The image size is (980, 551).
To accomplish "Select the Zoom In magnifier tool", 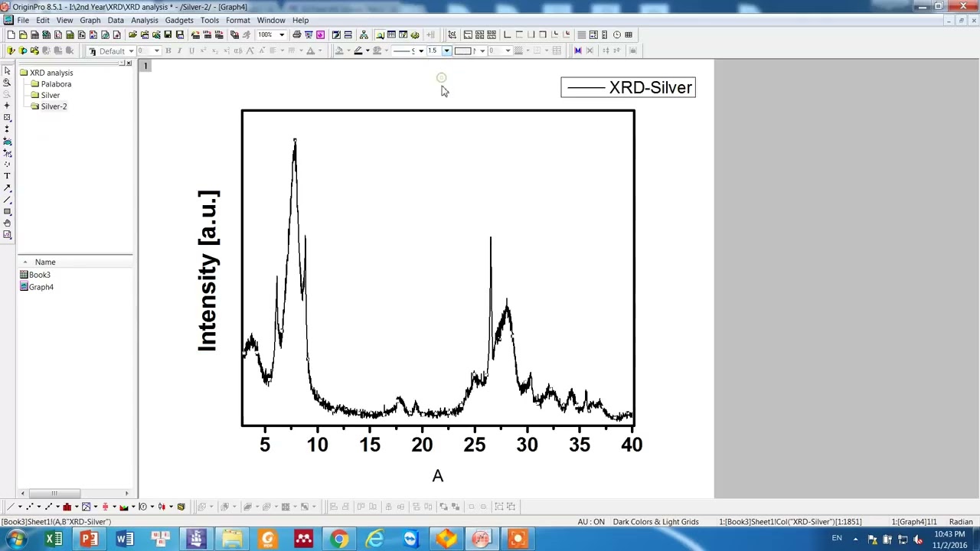I will coord(7,82).
